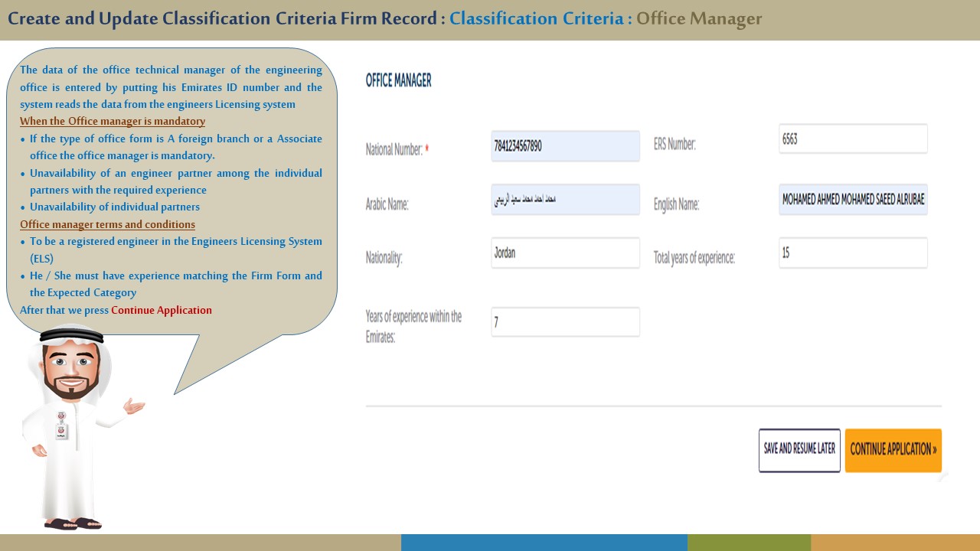Click the English Name input field
980x551 pixels.
coord(853,200)
